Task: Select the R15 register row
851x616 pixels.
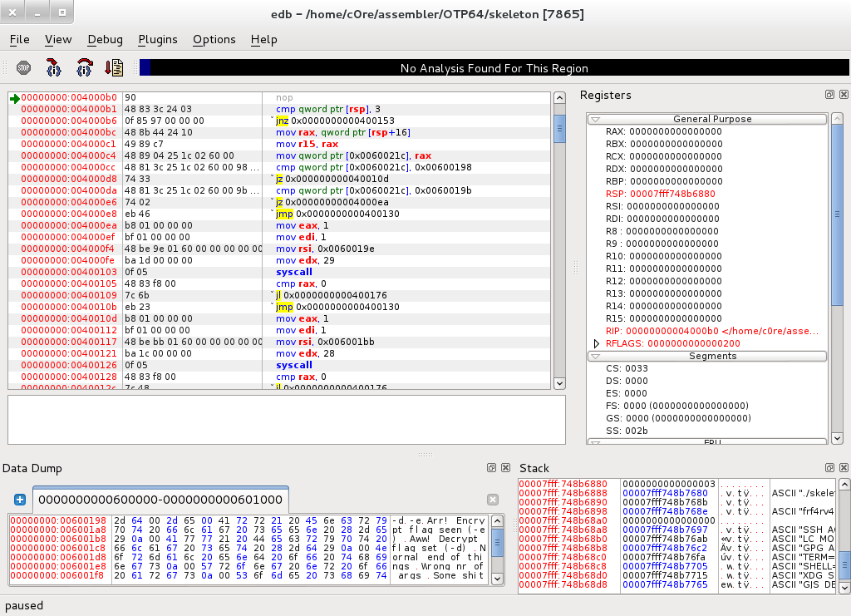Action: point(664,318)
